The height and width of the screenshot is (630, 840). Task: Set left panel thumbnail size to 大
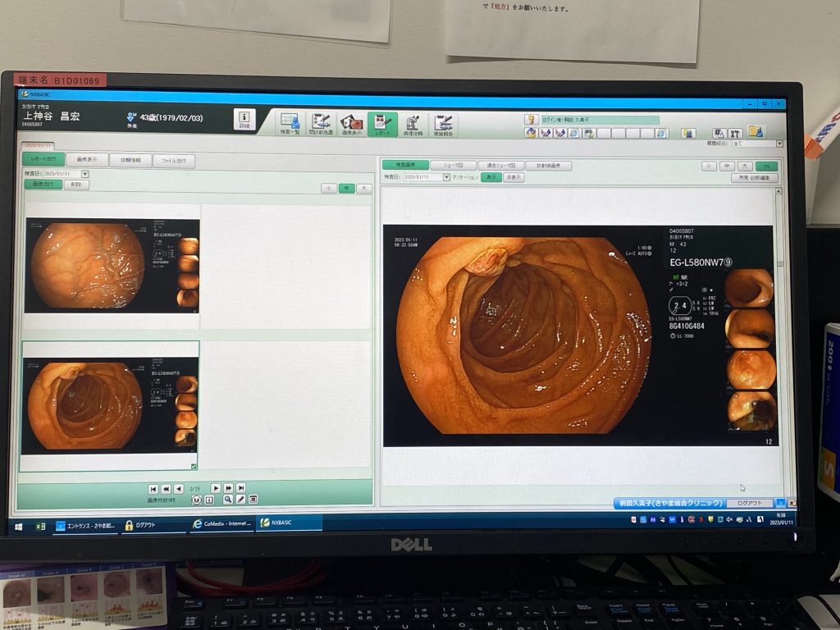coord(364,189)
